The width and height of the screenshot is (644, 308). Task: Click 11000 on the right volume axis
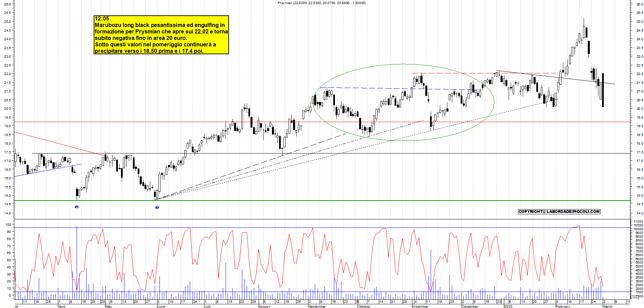coord(638,221)
